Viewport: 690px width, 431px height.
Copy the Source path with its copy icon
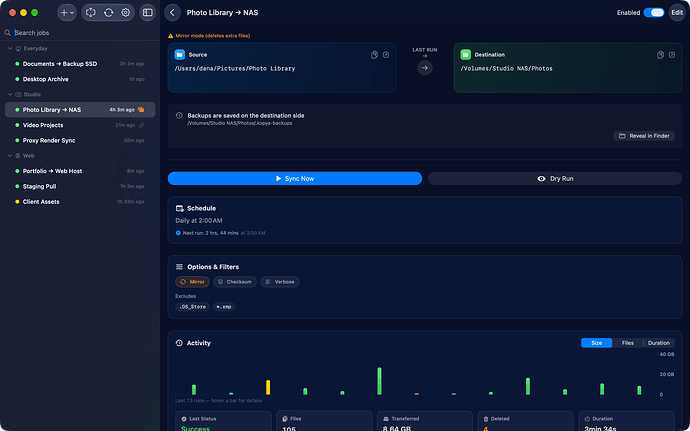[374, 55]
